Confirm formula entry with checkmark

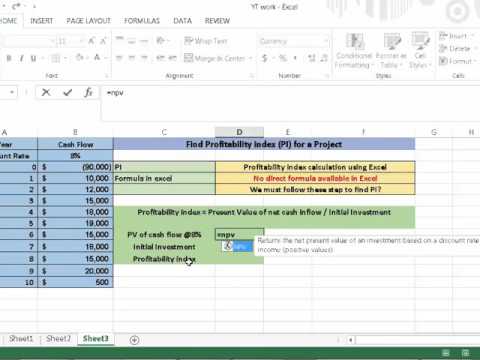pyautogui.click(x=67, y=92)
